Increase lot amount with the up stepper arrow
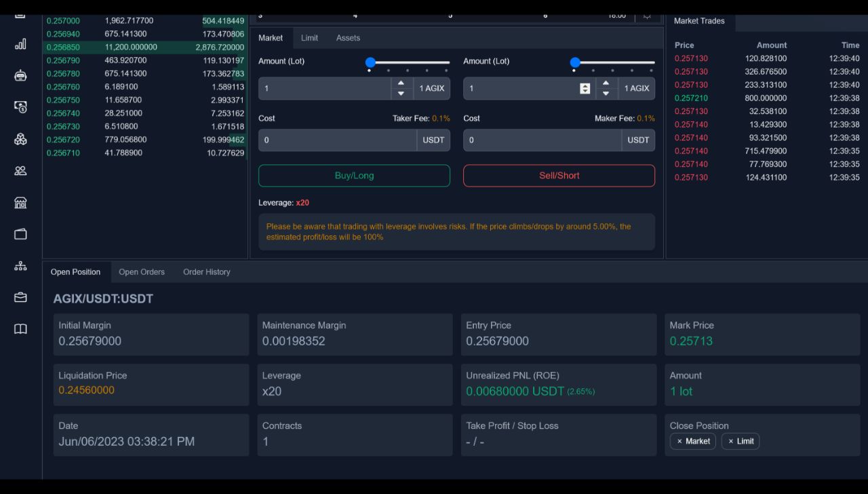The image size is (868, 494). click(401, 84)
